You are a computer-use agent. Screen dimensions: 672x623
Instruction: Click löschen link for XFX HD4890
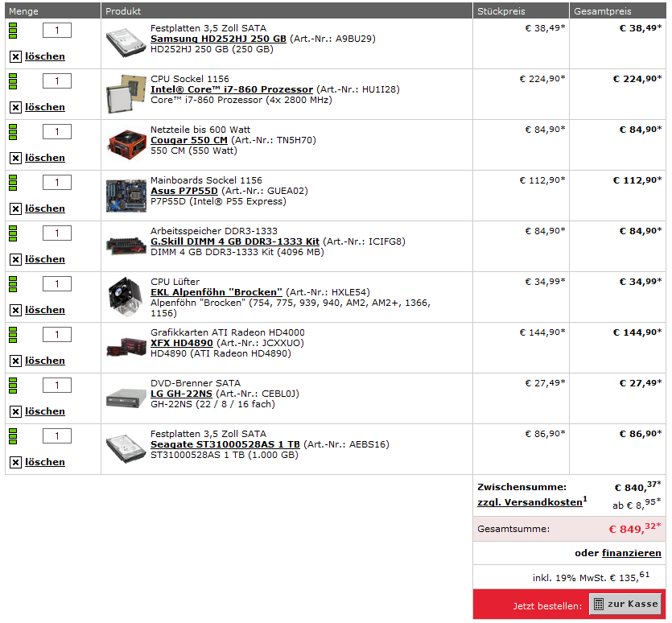click(45, 361)
